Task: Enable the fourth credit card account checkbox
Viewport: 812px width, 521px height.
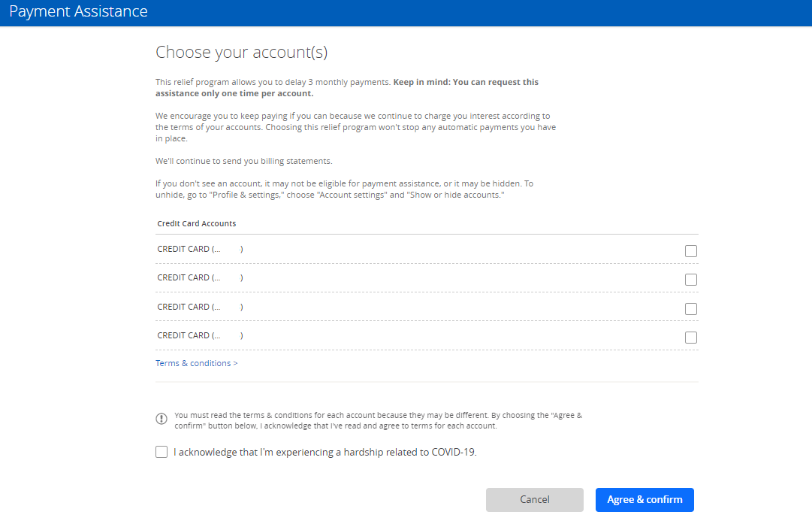Action: 690,338
